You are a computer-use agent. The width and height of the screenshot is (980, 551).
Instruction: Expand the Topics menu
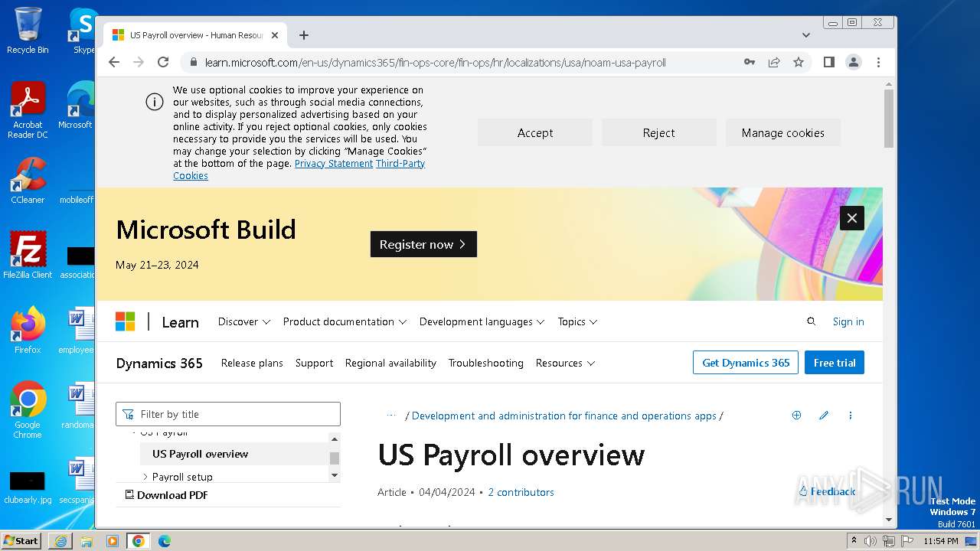point(577,322)
